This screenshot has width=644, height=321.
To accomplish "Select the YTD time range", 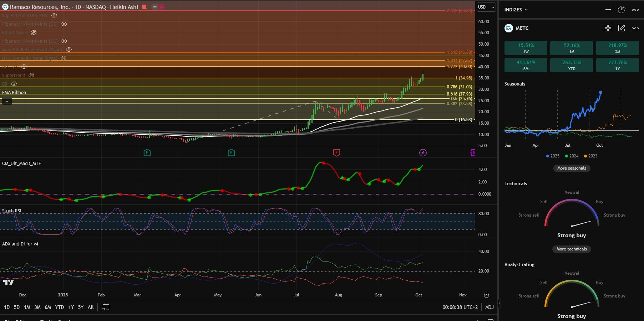I will 60,307.
